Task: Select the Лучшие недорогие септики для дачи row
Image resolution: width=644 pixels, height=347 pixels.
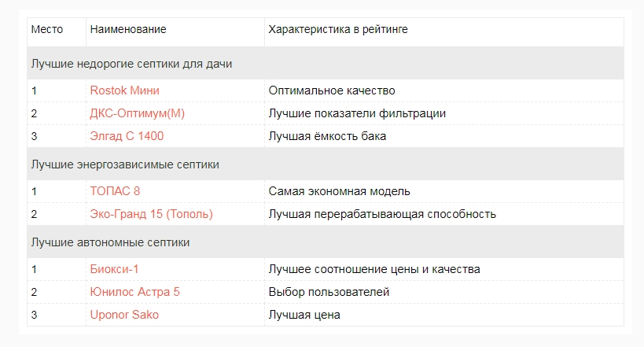Action: [131, 63]
